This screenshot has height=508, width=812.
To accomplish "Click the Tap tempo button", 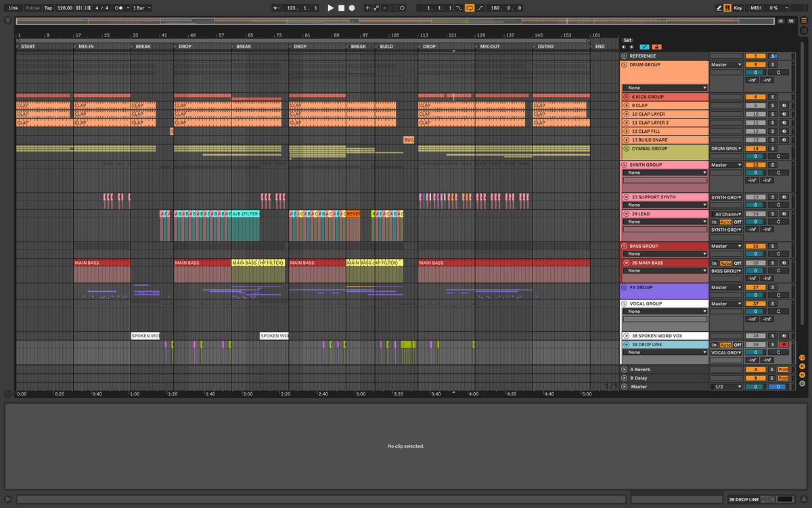I will tap(48, 8).
